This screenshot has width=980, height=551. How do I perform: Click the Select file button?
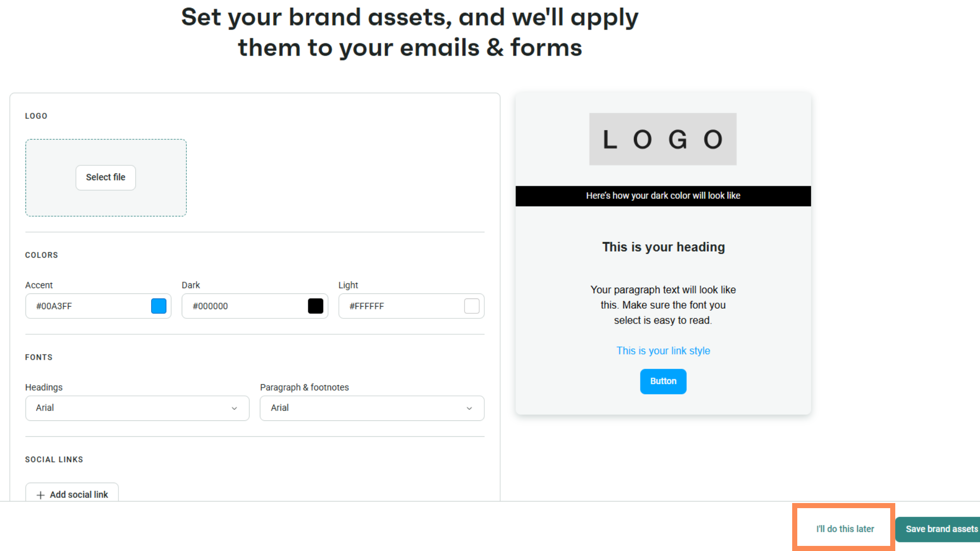click(106, 178)
